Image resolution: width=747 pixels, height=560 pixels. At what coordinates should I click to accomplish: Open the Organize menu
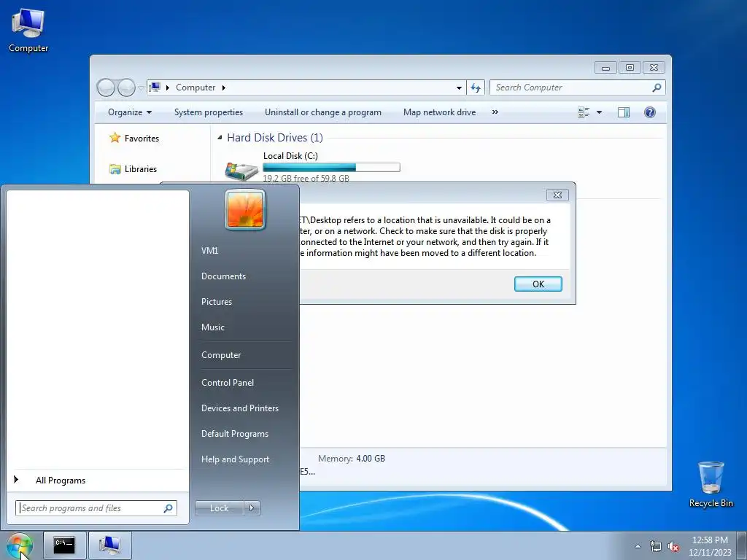130,112
